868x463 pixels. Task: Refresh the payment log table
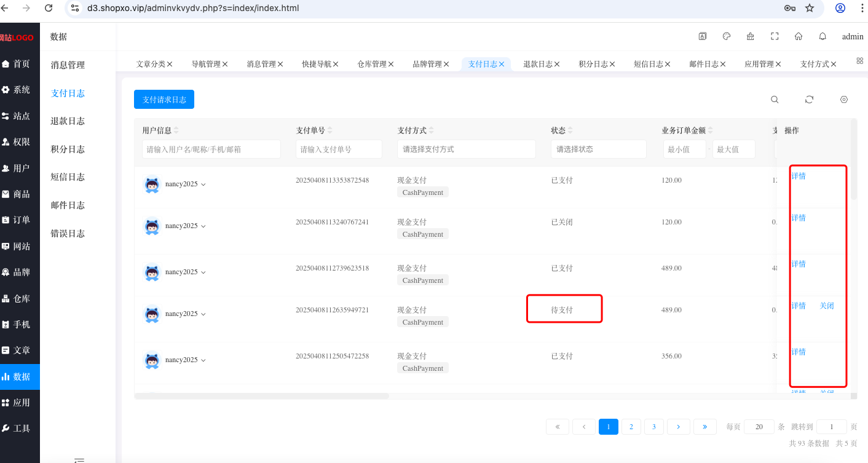[809, 100]
